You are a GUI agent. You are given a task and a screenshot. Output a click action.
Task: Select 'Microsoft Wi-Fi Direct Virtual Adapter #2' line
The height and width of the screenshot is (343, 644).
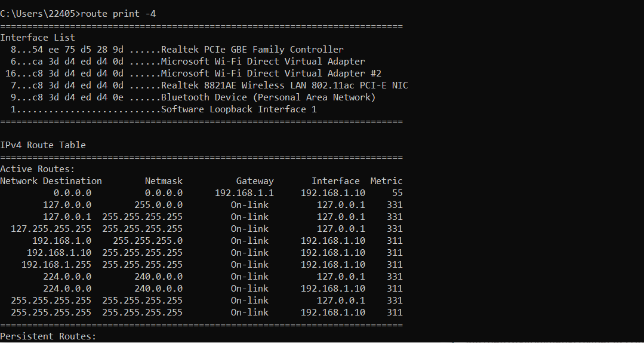(x=193, y=73)
